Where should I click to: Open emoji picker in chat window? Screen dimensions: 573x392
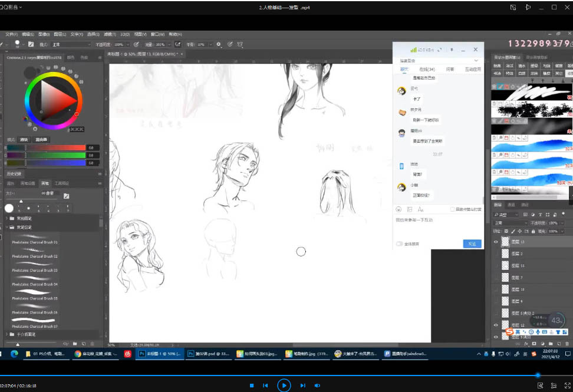[x=399, y=209]
